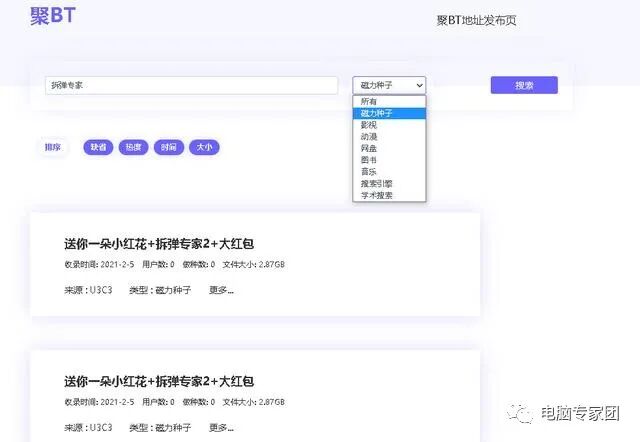Sort by 大小 pill button
The image size is (640, 442).
204,147
